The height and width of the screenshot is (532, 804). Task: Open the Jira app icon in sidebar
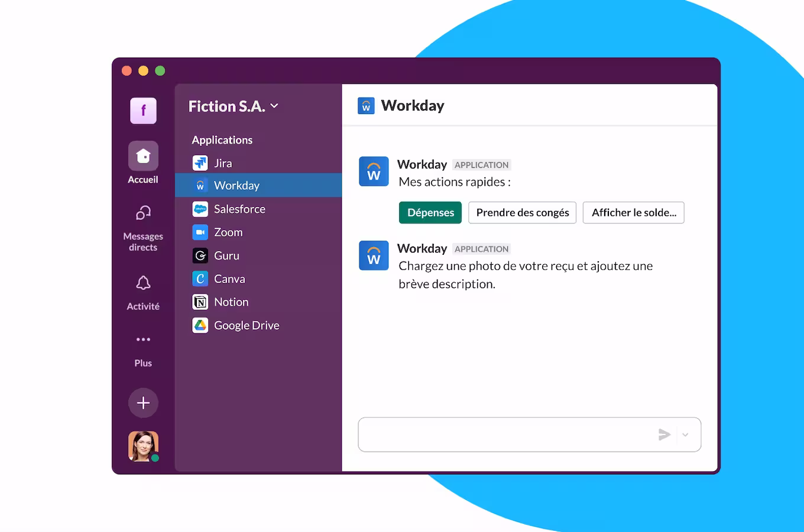[x=200, y=163]
